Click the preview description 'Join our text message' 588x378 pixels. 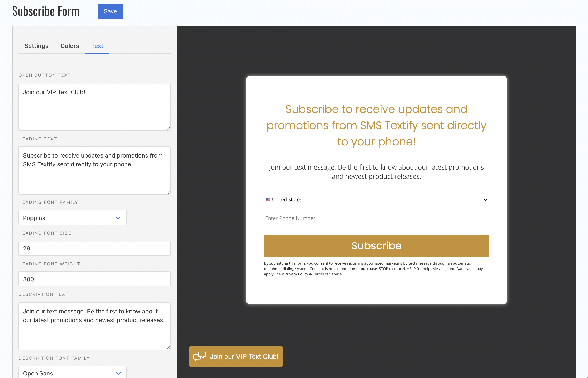pos(376,172)
